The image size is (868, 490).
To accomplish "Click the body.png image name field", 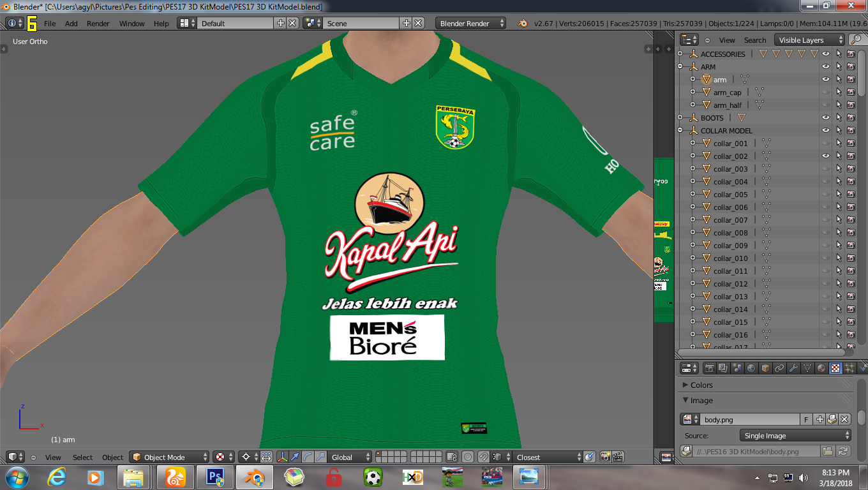I will click(x=751, y=419).
